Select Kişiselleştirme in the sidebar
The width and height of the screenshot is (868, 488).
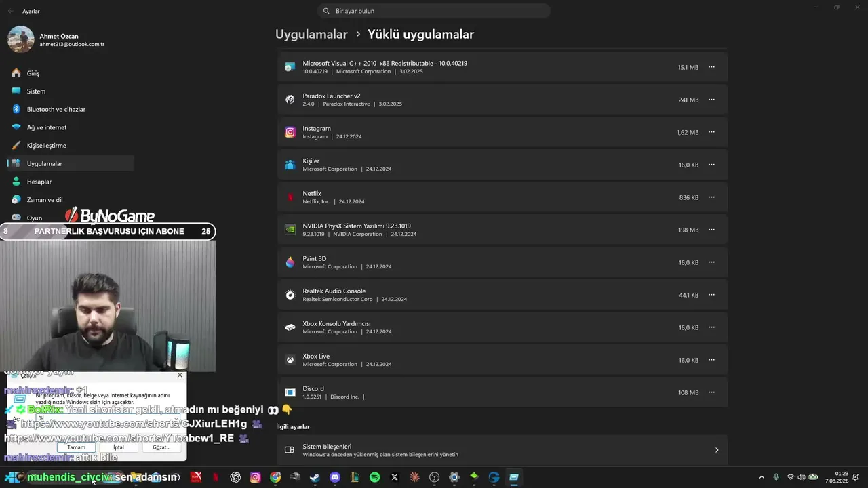71,146
